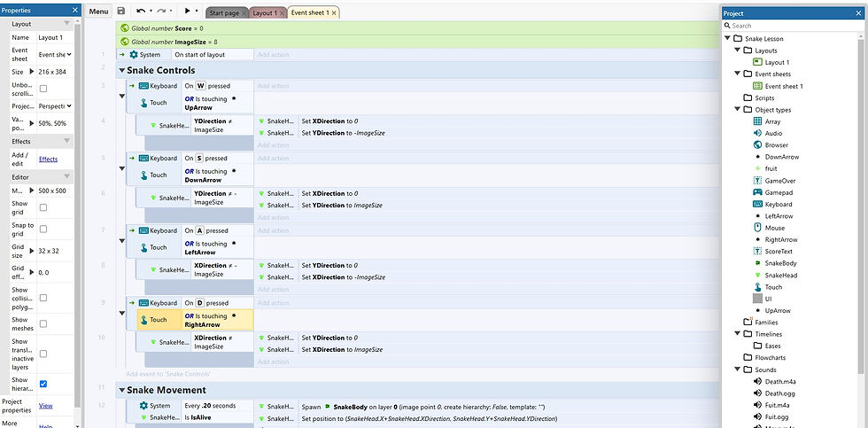Viewport: 868px width, 428px height.
Task: Click Touch icon for DownArrow condition
Action: click(x=143, y=175)
